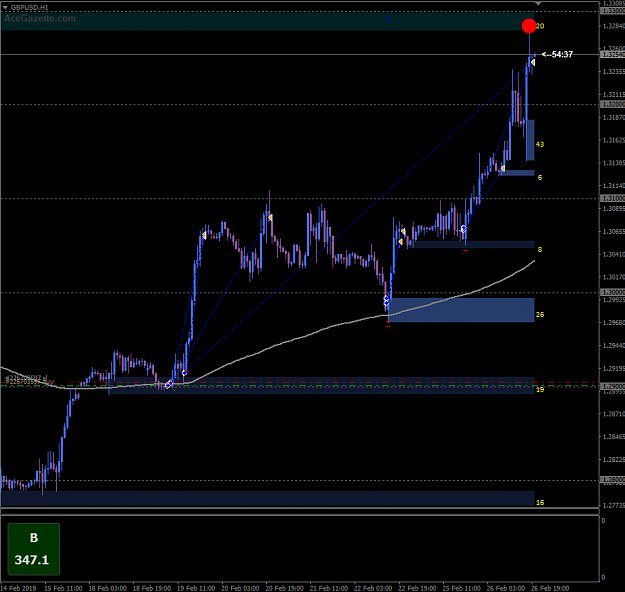Click the 19 Feb 11:00 time label

(x=196, y=588)
